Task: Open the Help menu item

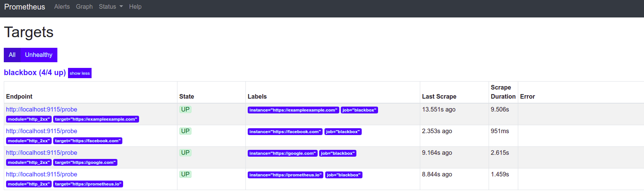Action: pyautogui.click(x=135, y=6)
